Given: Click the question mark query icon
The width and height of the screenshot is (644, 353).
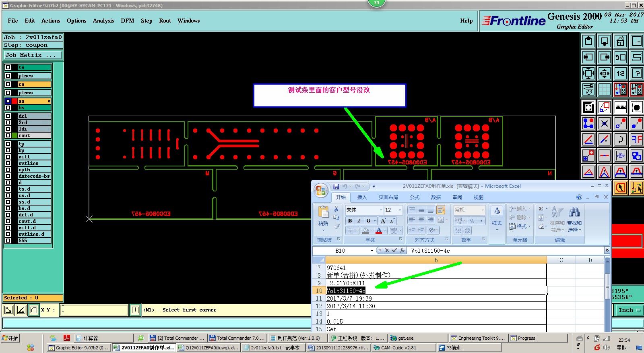Looking at the screenshot, I should (x=637, y=73).
